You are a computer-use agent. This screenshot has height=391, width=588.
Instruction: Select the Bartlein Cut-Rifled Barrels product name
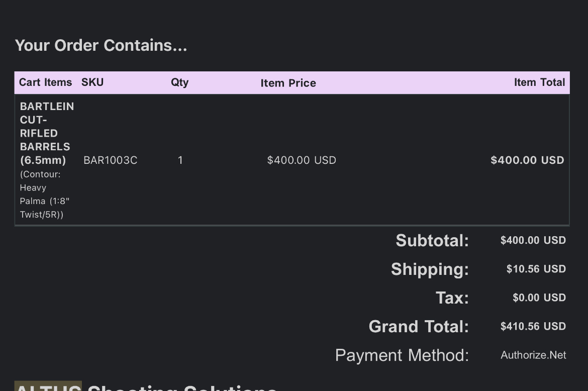click(x=47, y=133)
